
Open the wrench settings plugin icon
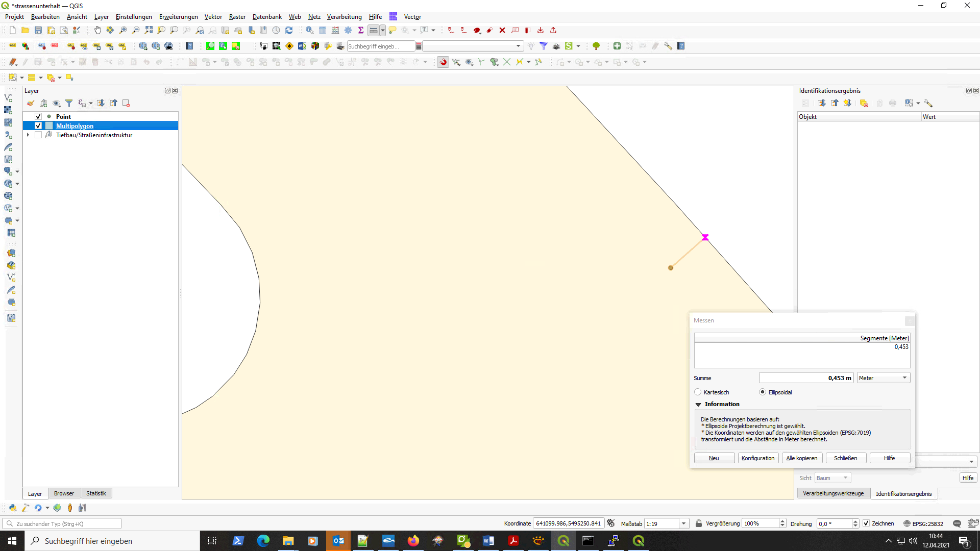(668, 46)
